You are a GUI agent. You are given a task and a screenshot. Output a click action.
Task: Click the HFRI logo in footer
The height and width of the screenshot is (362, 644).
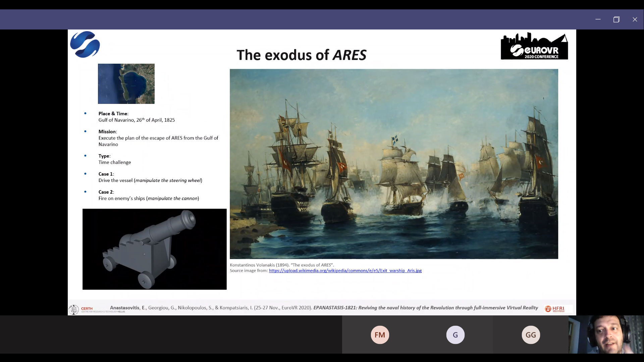(x=555, y=309)
